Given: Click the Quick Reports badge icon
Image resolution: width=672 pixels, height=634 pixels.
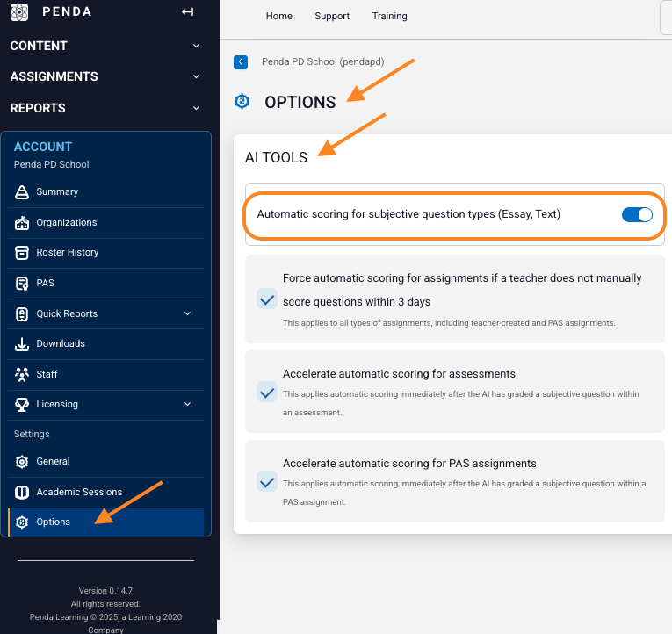Looking at the screenshot, I should click(x=22, y=314).
